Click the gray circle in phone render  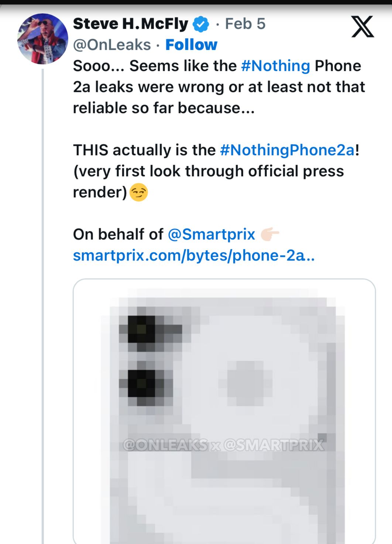pos(245,383)
